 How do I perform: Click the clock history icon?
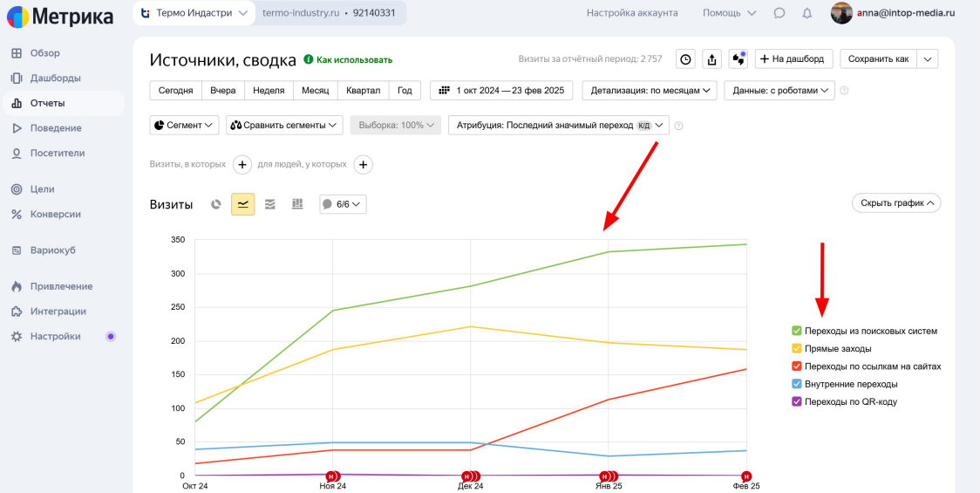(x=686, y=59)
